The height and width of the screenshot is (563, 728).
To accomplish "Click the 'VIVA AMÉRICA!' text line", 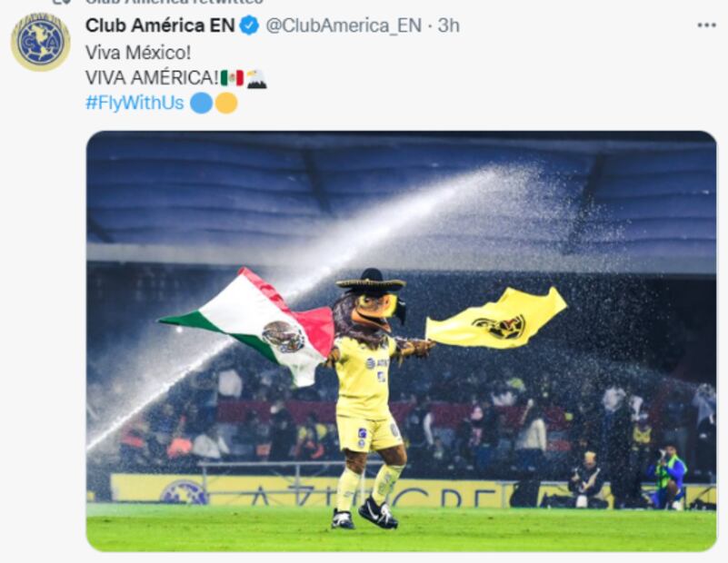I will [x=152, y=78].
